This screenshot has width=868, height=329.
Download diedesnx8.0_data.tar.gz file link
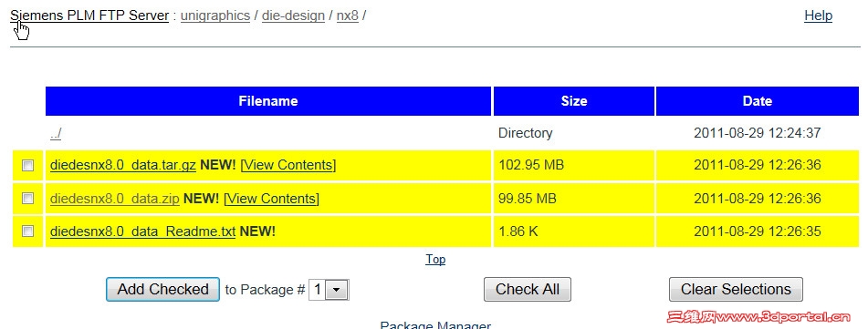point(123,165)
